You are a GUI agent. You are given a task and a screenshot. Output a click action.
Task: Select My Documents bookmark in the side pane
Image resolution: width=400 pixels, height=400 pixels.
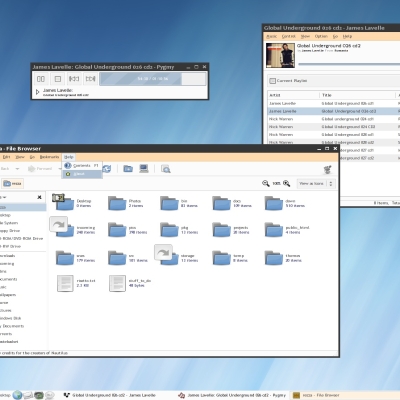(12, 326)
